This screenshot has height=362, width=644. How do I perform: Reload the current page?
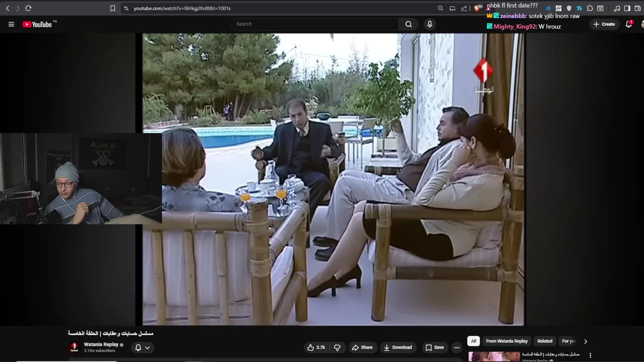tap(28, 8)
